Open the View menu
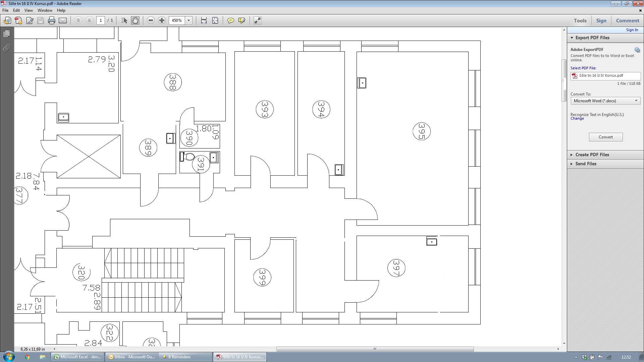This screenshot has width=644, height=362. click(x=29, y=10)
